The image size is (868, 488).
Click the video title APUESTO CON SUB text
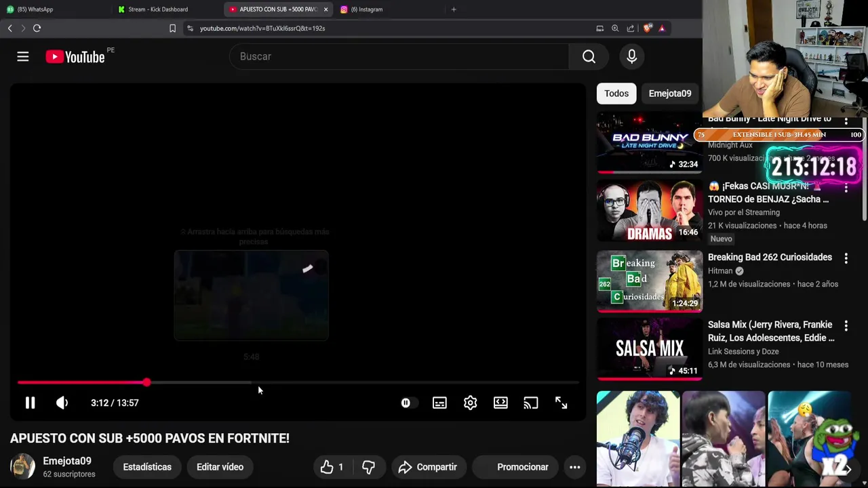(x=150, y=439)
